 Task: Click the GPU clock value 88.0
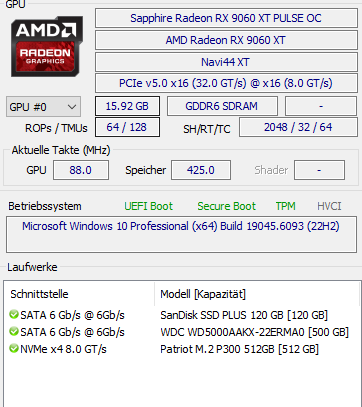click(81, 170)
